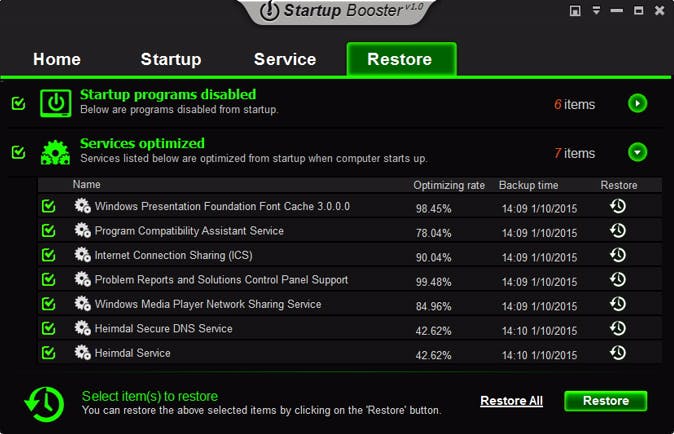Expand the Startup programs disabled section
The image size is (674, 434).
pos(637,103)
